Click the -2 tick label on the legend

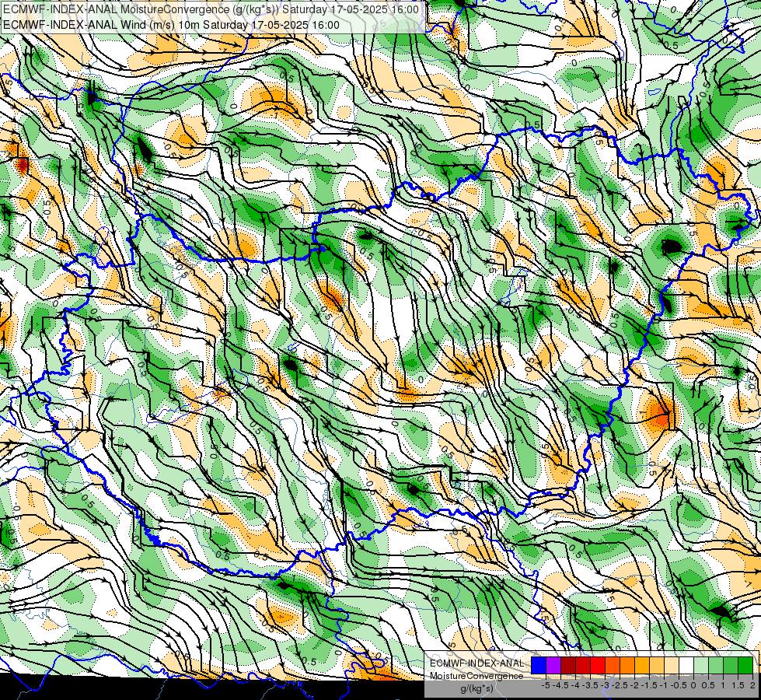[634, 685]
